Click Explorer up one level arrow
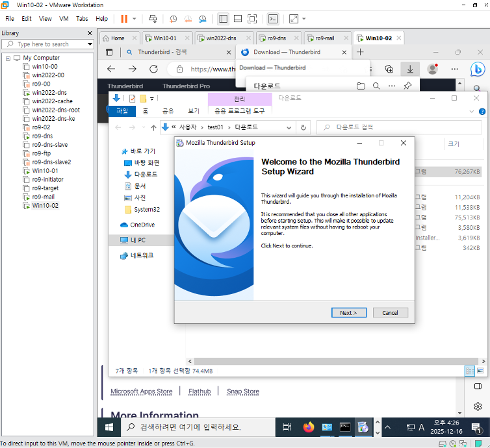Viewport: 490px width, 448px height. (153, 128)
